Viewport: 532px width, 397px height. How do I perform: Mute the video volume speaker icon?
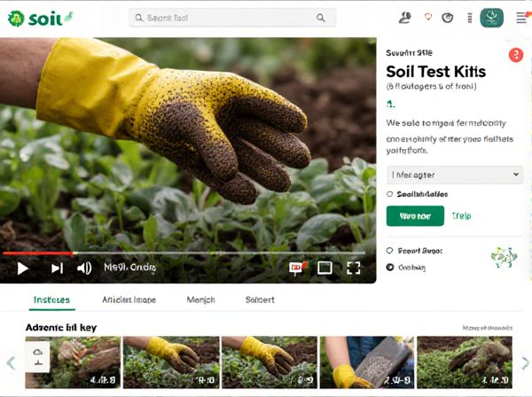(x=84, y=268)
